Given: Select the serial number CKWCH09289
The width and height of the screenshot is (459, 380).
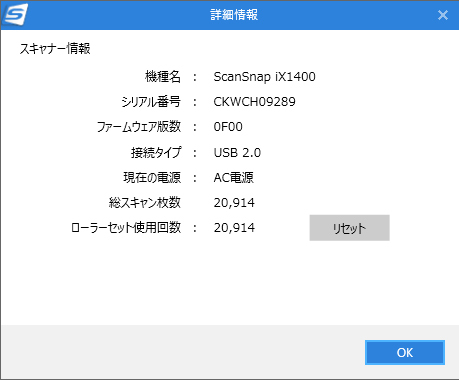Looking at the screenshot, I should coord(254,102).
